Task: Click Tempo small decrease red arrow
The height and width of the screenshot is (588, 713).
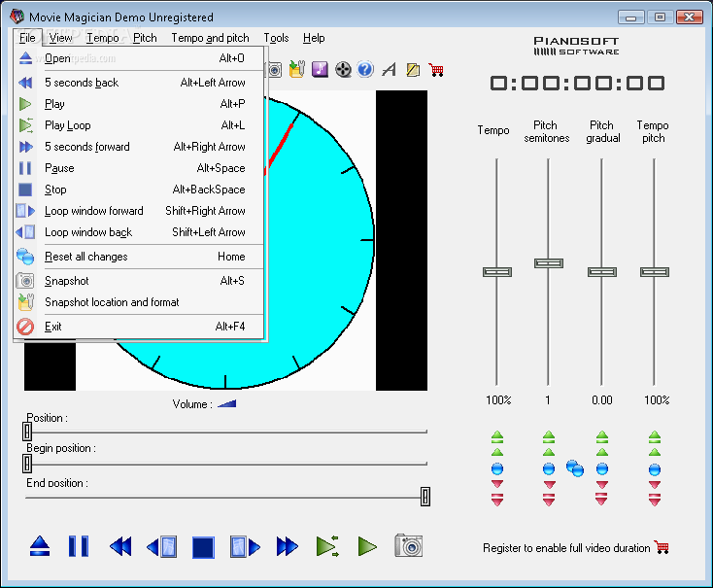Action: [497, 484]
